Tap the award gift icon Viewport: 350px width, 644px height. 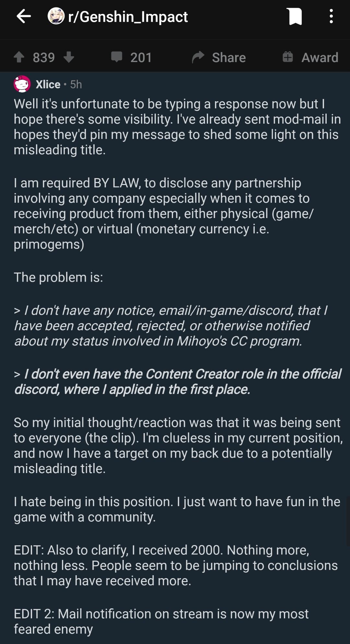[x=287, y=57]
